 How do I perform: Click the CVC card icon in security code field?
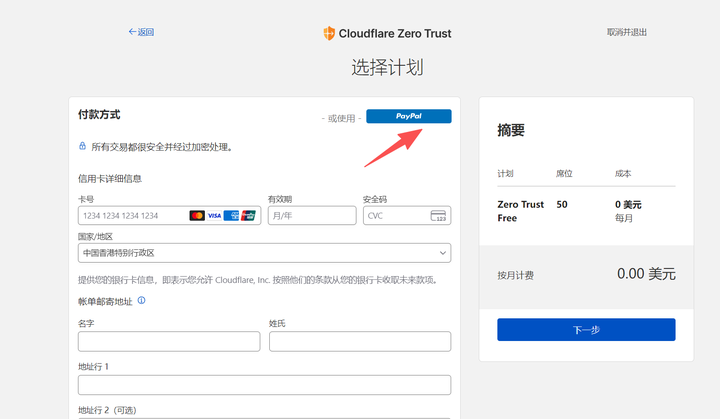click(x=438, y=216)
